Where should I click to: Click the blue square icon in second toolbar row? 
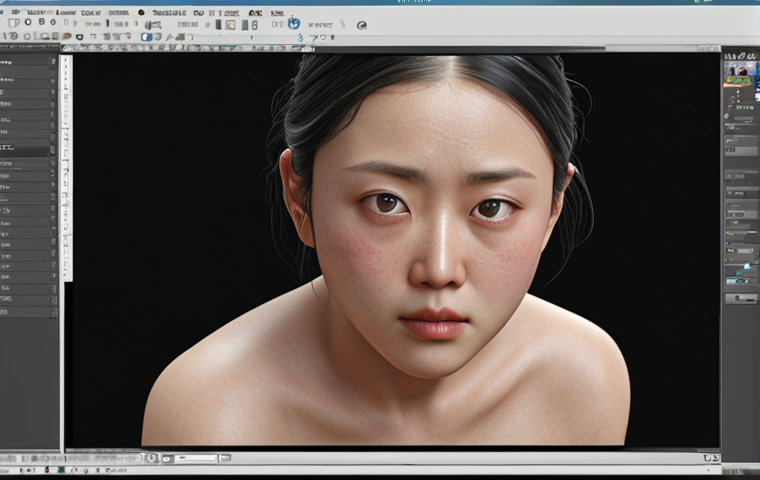tap(146, 37)
